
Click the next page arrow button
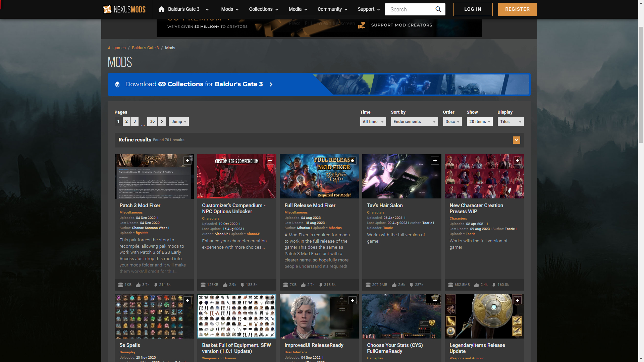pos(162,121)
